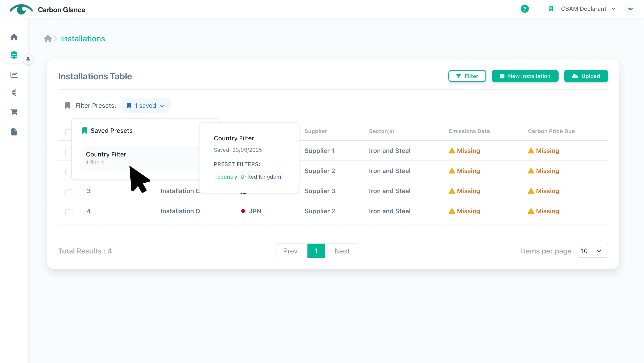
Task: Open the shopping cart icon in sidebar
Action: coord(14,112)
